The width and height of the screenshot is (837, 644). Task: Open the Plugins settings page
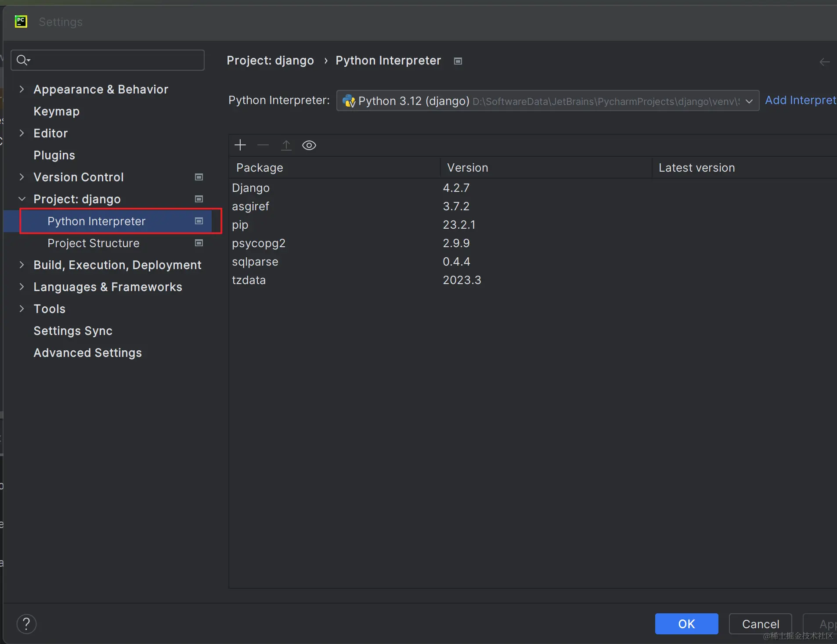(x=54, y=155)
